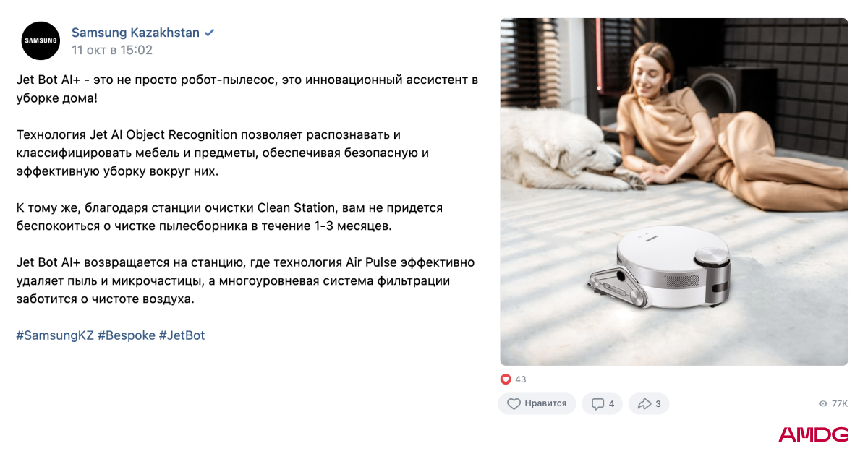Open the Samsung Kazakhstan profile name

[x=135, y=33]
